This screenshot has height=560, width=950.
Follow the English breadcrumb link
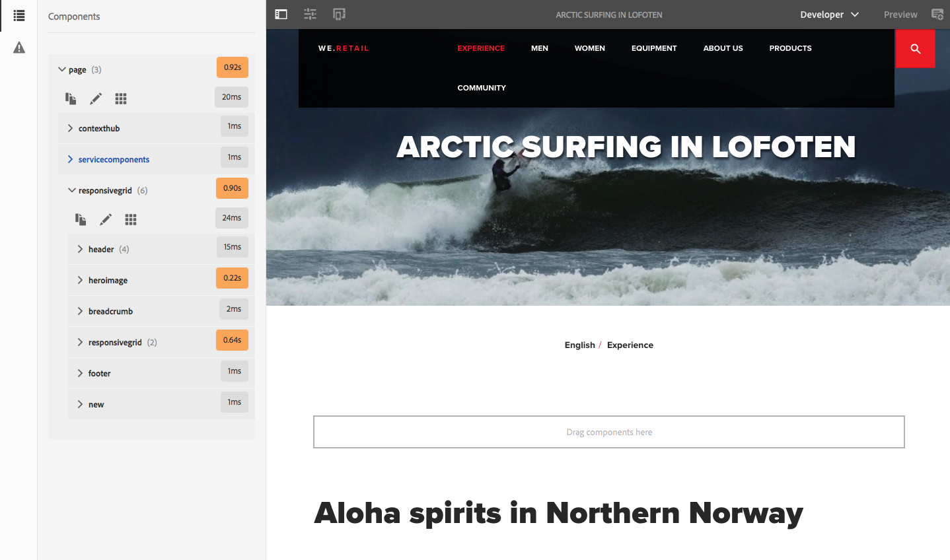pos(579,345)
